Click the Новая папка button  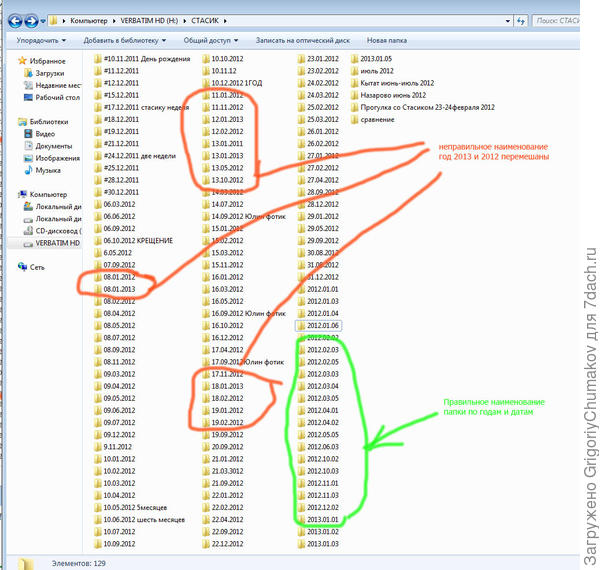388,40
